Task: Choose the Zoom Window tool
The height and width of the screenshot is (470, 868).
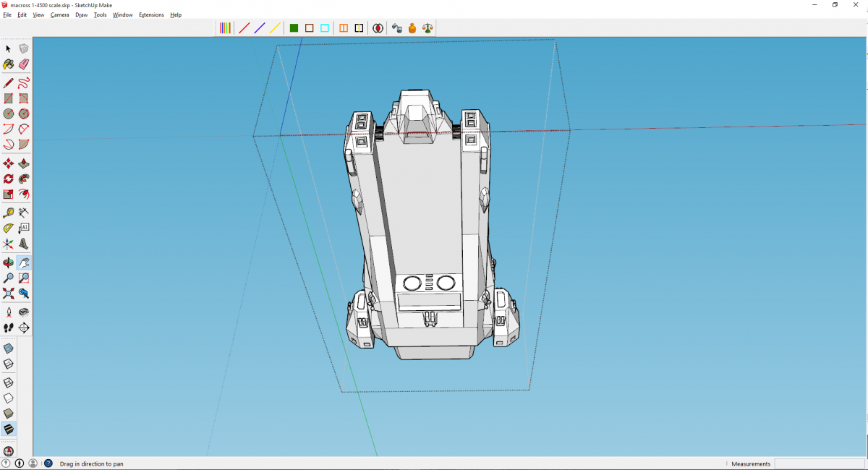Action: tap(24, 278)
